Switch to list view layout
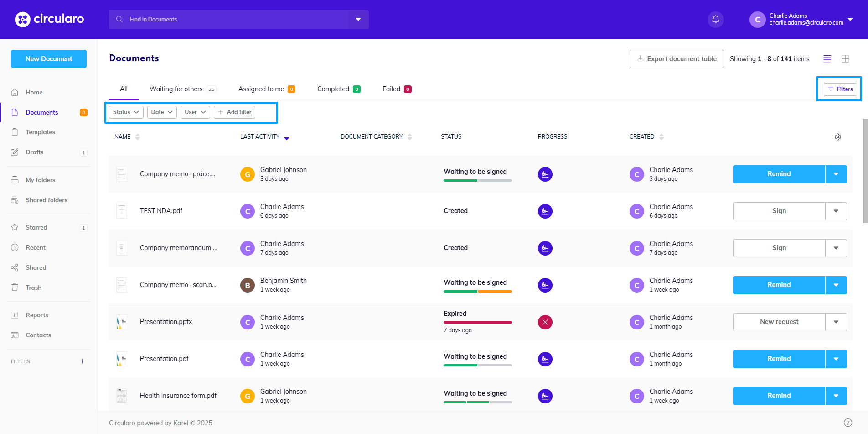 (827, 59)
